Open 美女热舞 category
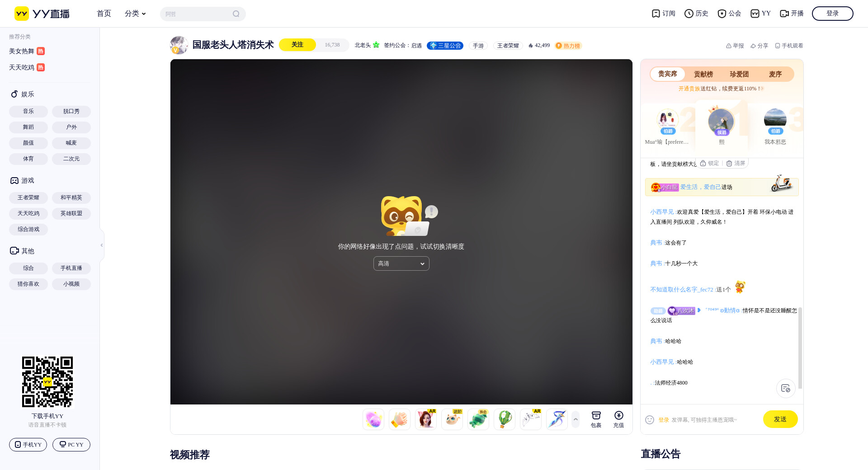The width and height of the screenshot is (868, 470). coord(27,51)
